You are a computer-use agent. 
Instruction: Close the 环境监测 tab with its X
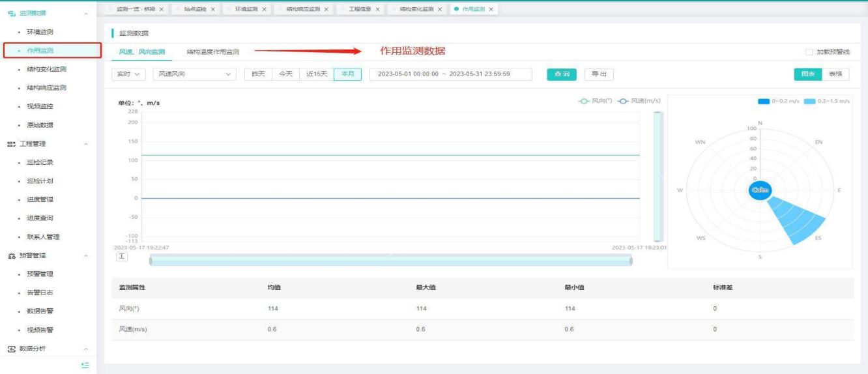coord(264,9)
